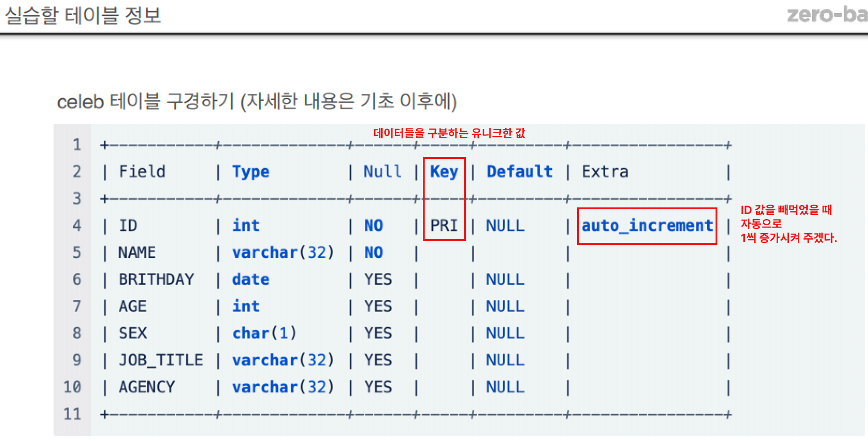Click the red note 'ID 값을 빼먹었을 때'

click(x=786, y=210)
